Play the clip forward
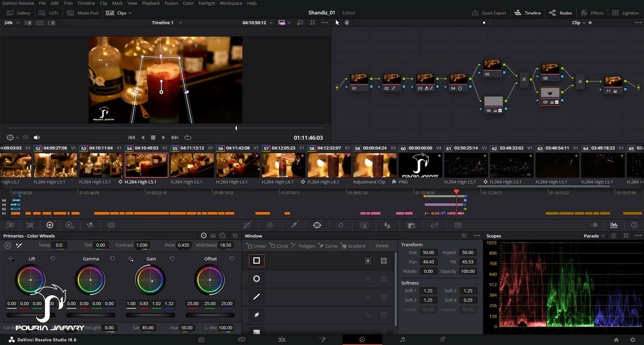The image size is (644, 345). click(163, 137)
